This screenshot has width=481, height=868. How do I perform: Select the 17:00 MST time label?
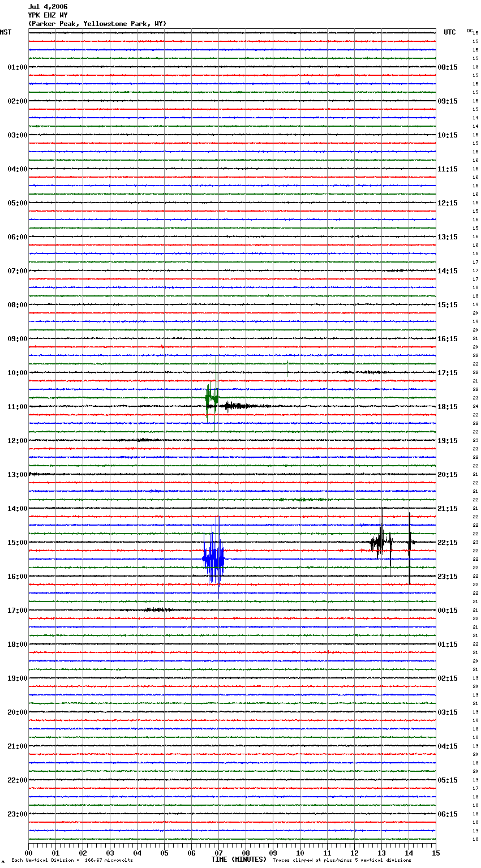(x=18, y=611)
